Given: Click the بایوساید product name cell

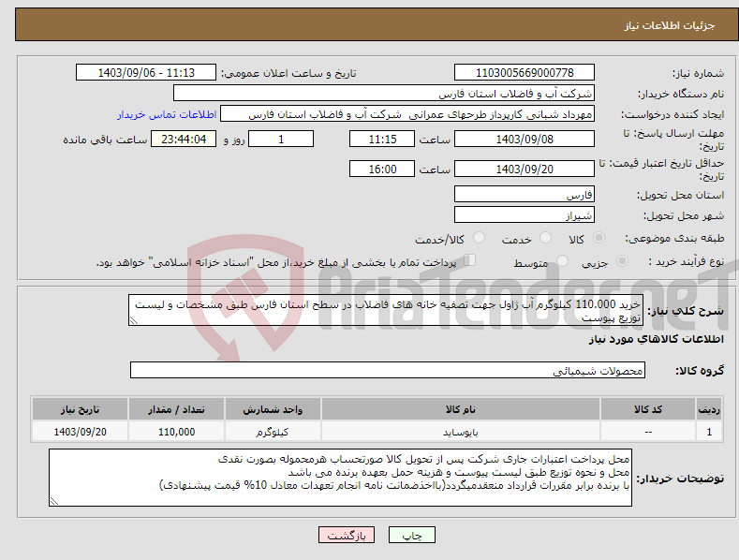Looking at the screenshot, I should [x=461, y=432].
